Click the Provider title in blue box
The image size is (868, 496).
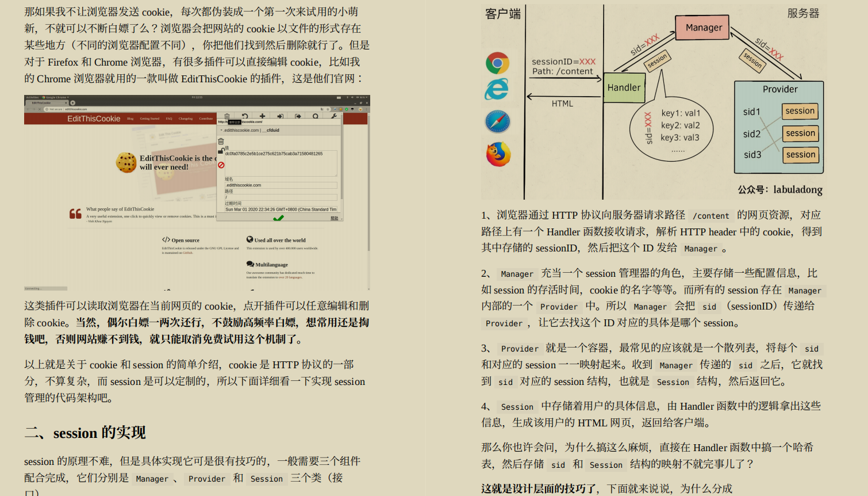[x=780, y=89]
